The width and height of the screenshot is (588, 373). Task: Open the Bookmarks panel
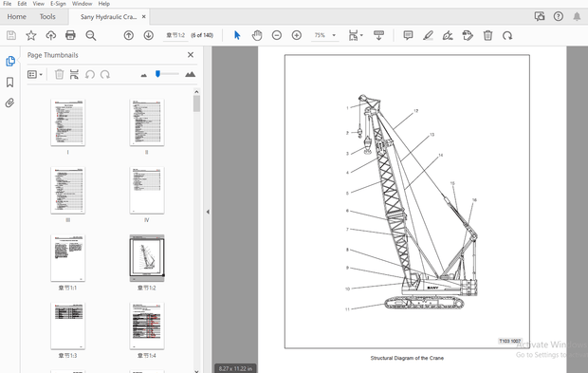[10, 83]
